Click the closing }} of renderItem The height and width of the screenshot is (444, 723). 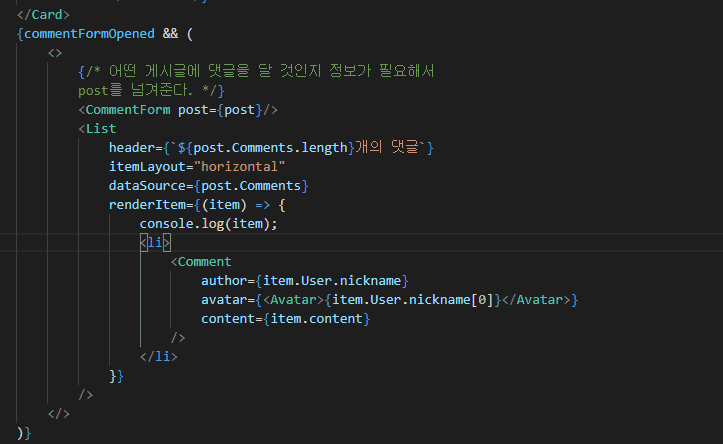[116, 376]
